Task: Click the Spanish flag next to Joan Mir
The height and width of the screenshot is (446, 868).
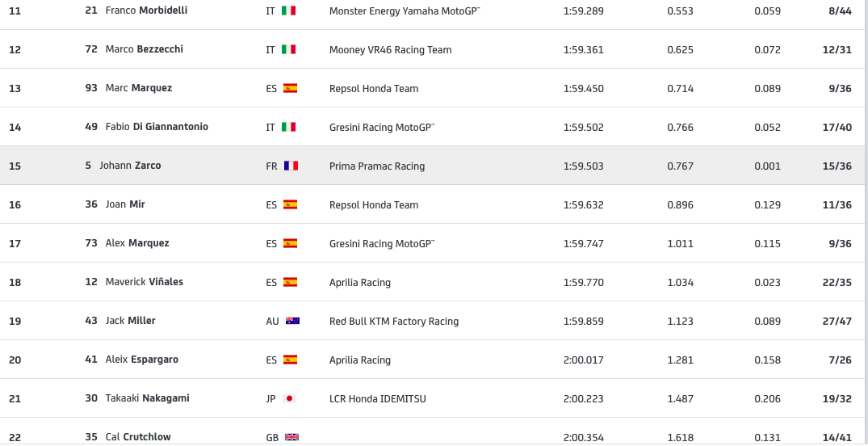Action: pyautogui.click(x=290, y=204)
